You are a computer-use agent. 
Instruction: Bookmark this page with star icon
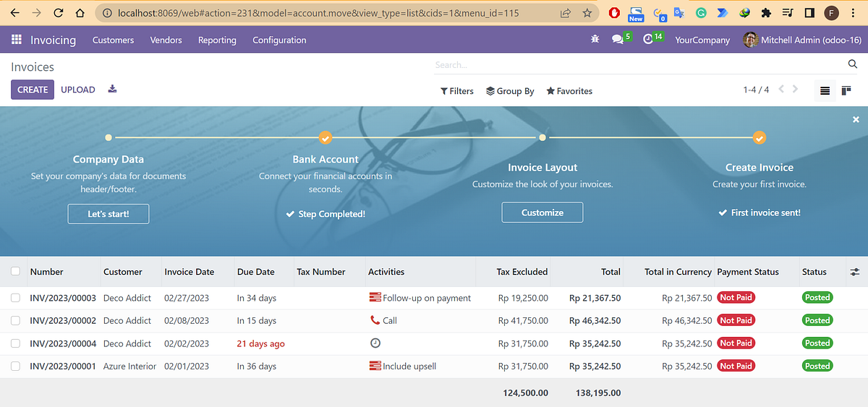pos(587,13)
